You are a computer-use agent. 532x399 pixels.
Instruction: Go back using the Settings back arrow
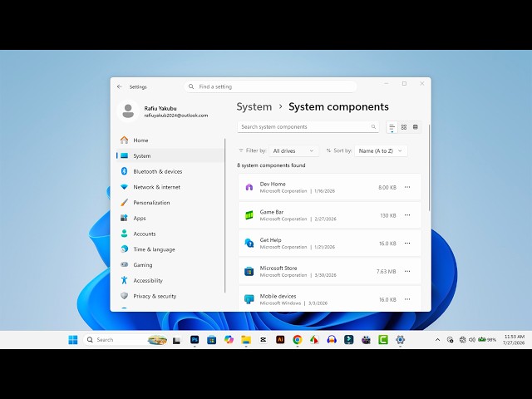coord(120,86)
